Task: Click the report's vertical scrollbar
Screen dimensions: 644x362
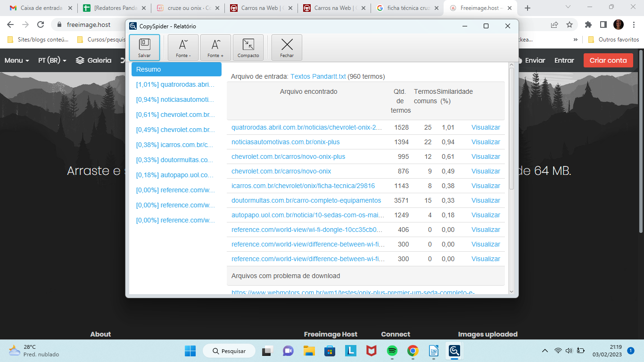Action: click(512, 130)
